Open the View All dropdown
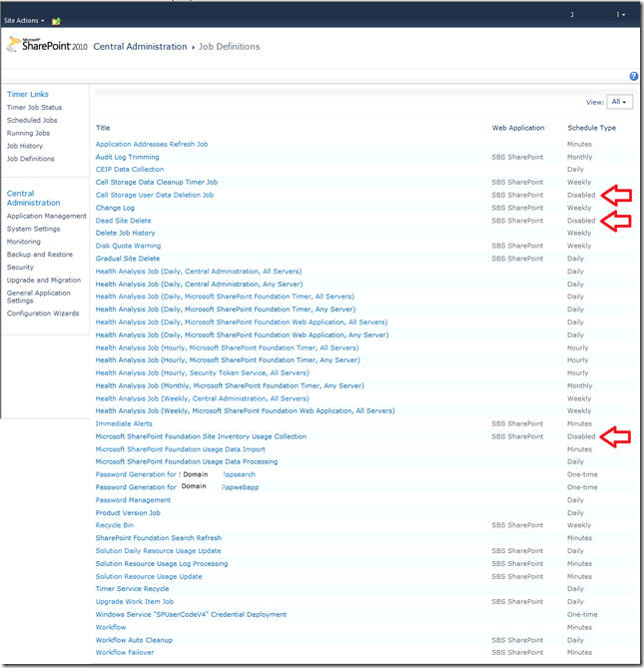The width and height of the screenshot is (644, 668). click(619, 102)
